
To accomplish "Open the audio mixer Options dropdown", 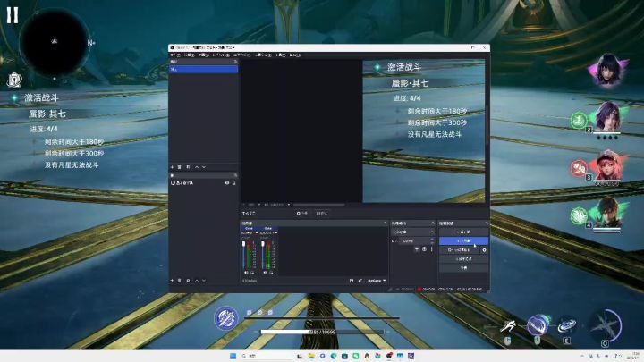I will [x=377, y=281].
